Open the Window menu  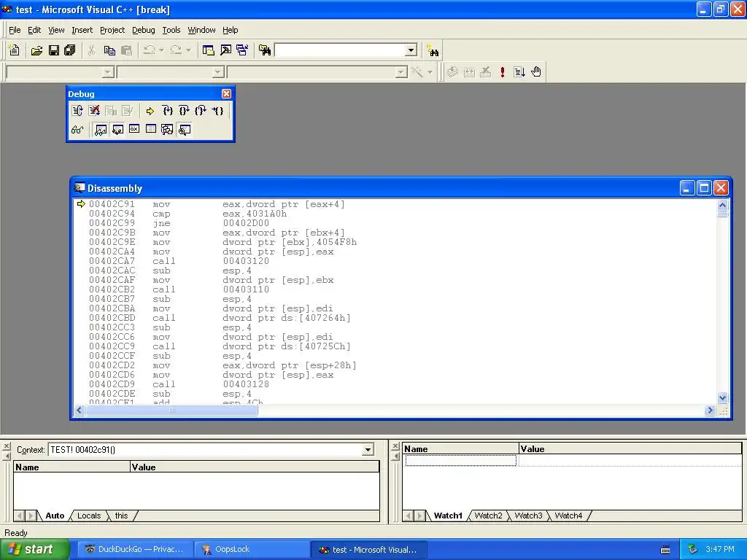point(201,30)
